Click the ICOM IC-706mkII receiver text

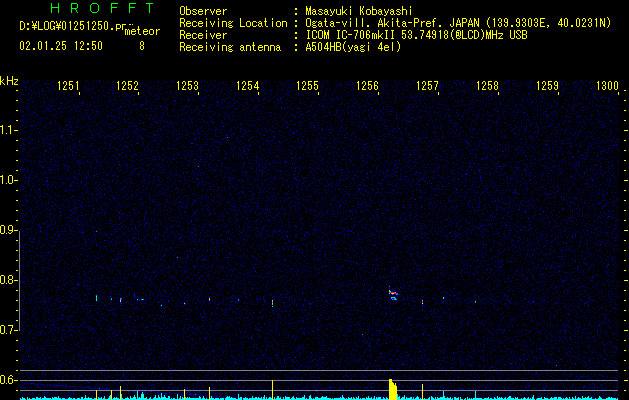416,35
